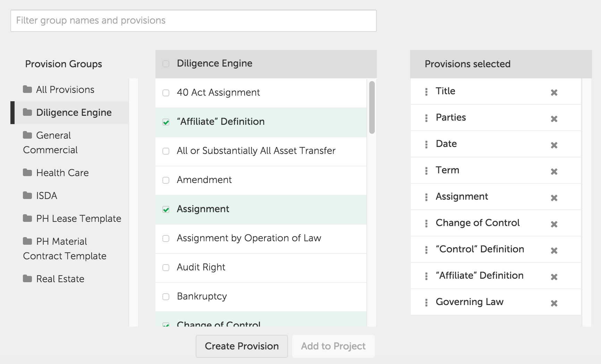
Task: Grab the drag handle next to Title
Action: (x=426, y=92)
